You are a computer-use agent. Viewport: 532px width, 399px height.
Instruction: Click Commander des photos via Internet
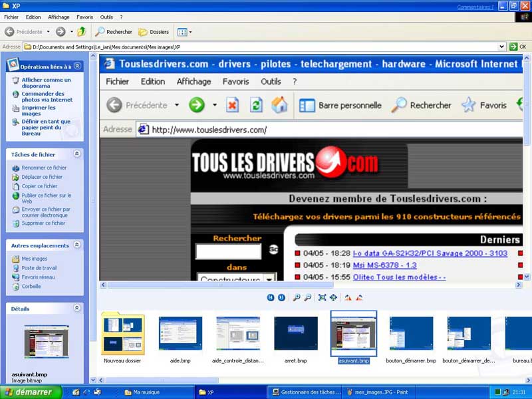47,96
